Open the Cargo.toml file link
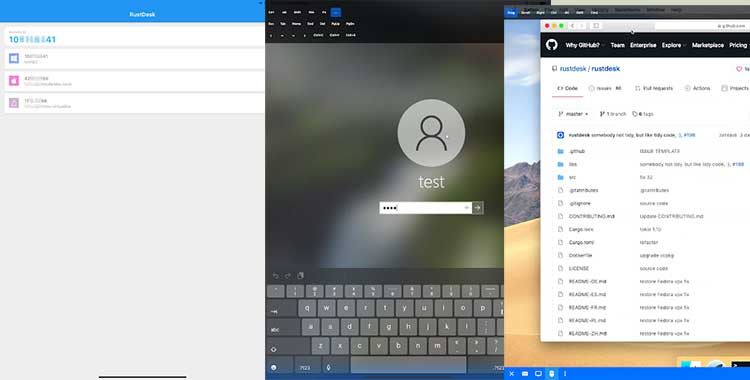Image resolution: width=750 pixels, height=380 pixels. point(581,242)
